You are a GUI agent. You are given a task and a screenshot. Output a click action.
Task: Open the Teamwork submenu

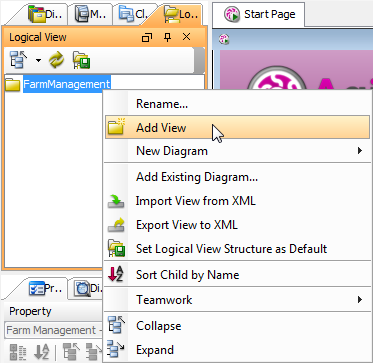[237, 300]
